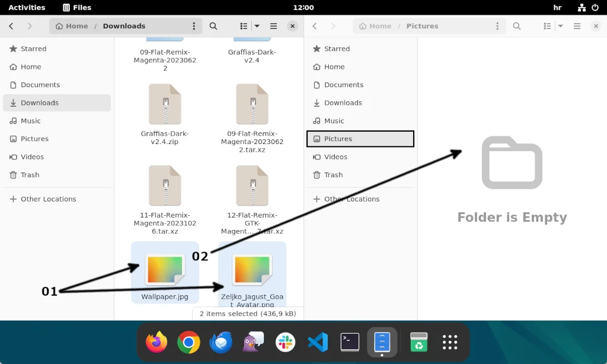Image resolution: width=607 pixels, height=364 pixels.
Task: Click the Graffias-Dark-v2.4 folder label
Action: [x=252, y=56]
